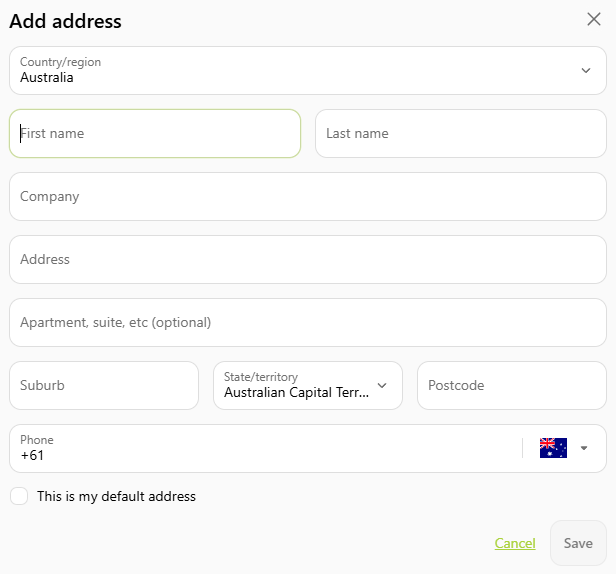Close the Add address dialog
This screenshot has width=616, height=574.
pyautogui.click(x=594, y=19)
